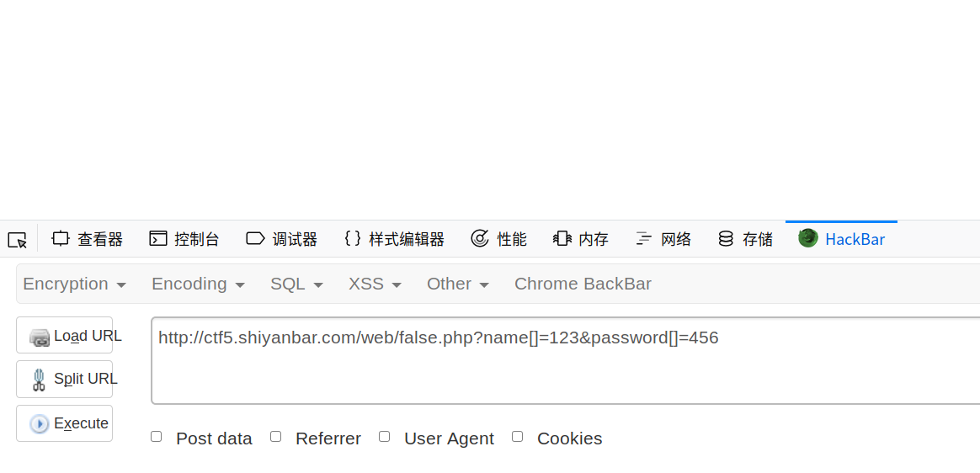Enable the Referrer checkbox
The image size is (980, 473).
pos(275,437)
